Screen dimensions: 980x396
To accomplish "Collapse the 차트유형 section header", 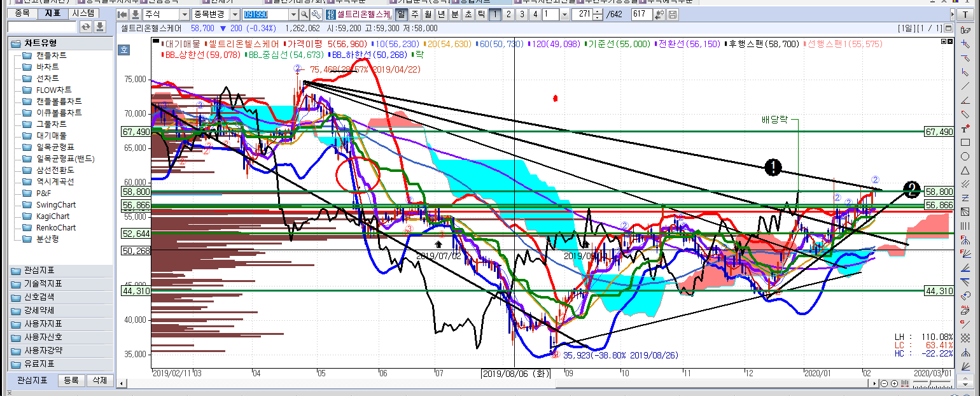I will (x=60, y=43).
